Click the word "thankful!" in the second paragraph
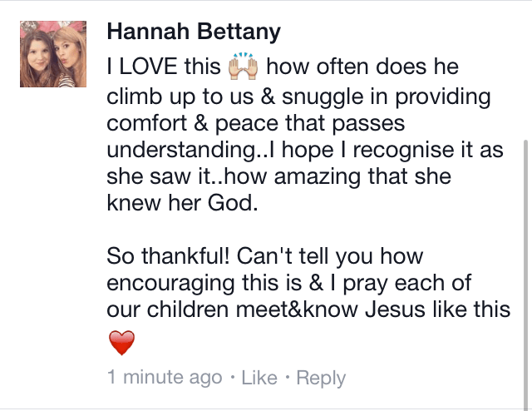This screenshot has height=411, width=532. pos(188,255)
